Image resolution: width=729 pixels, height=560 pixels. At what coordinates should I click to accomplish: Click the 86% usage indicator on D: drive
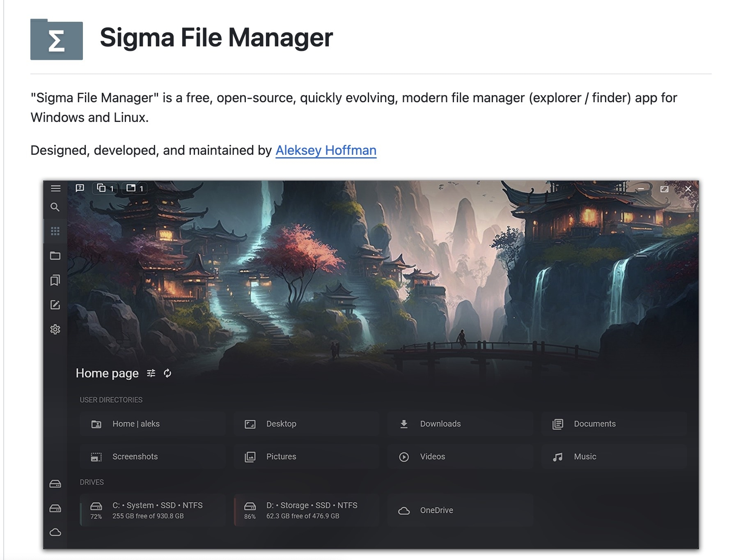coord(250,516)
